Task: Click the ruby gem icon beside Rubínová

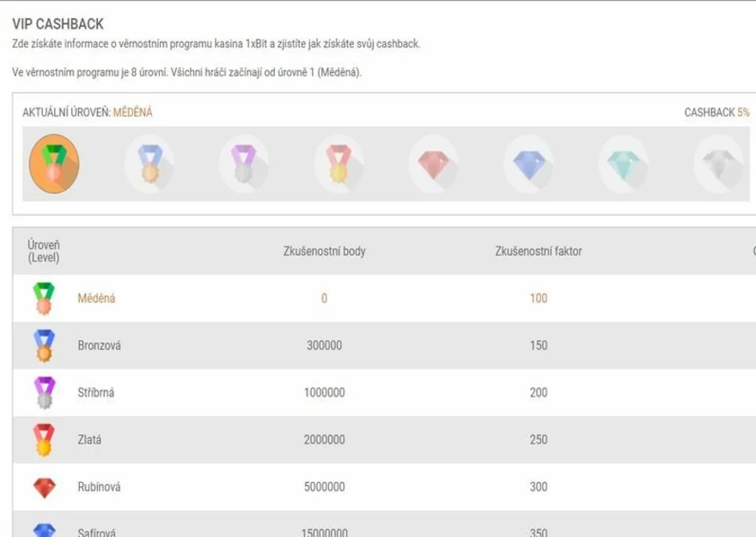Action: pyautogui.click(x=43, y=487)
